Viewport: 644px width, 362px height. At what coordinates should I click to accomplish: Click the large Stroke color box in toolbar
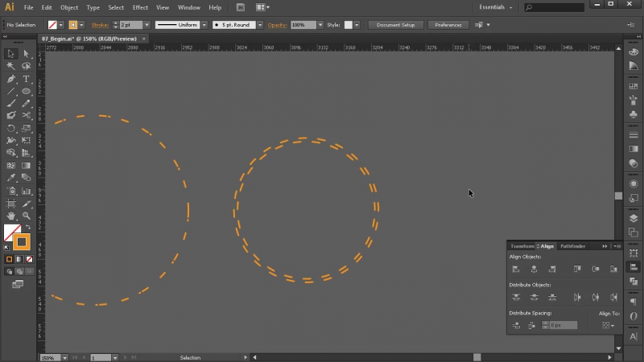22,242
